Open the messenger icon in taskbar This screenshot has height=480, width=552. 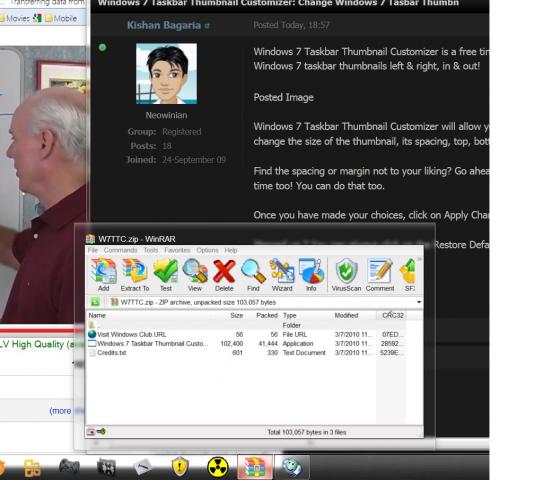[x=292, y=467]
